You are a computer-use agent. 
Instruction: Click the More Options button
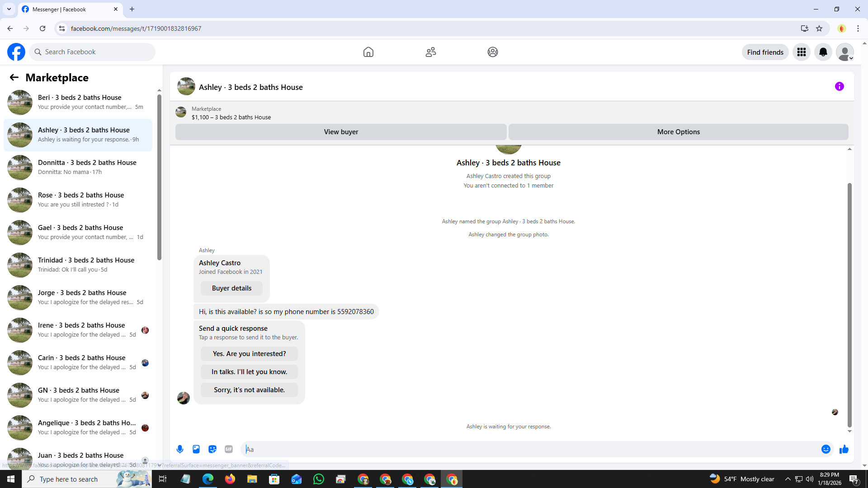678,132
